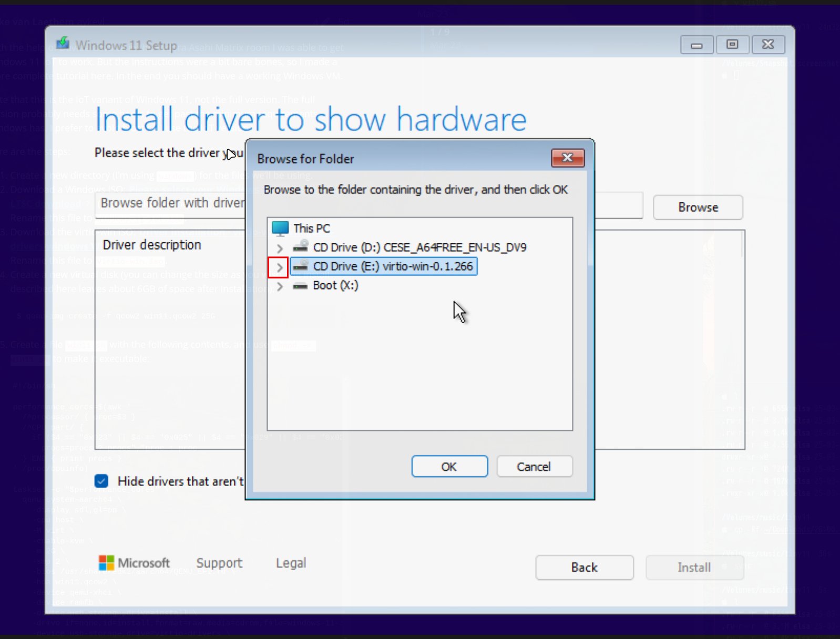
Task: Maximize the Windows 11 Setup window
Action: point(732,45)
